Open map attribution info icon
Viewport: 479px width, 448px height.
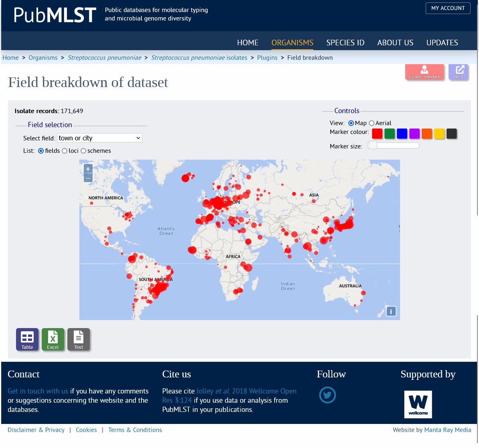(391, 311)
